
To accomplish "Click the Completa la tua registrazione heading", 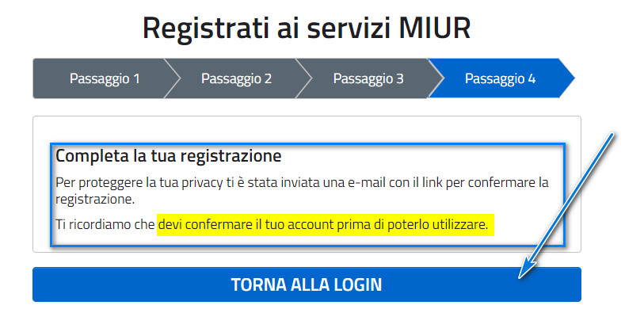I will point(169,156).
